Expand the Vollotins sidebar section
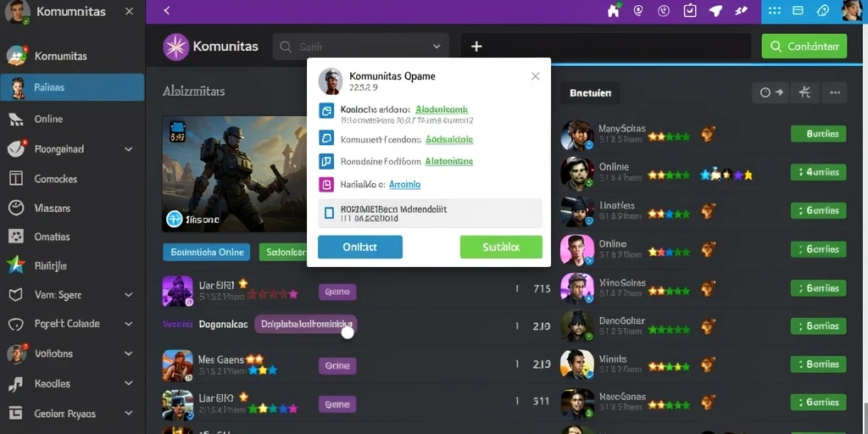 pos(129,353)
